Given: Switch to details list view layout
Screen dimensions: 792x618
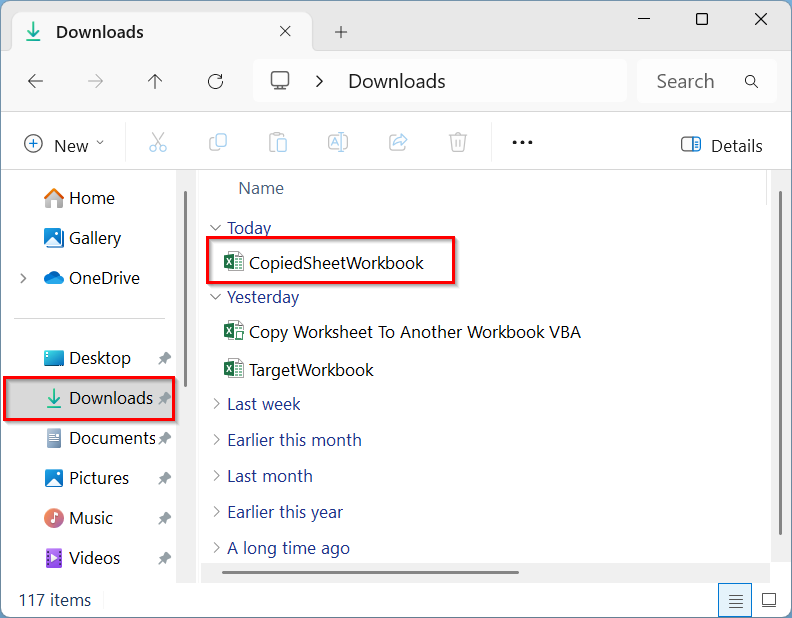Looking at the screenshot, I should tap(735, 600).
